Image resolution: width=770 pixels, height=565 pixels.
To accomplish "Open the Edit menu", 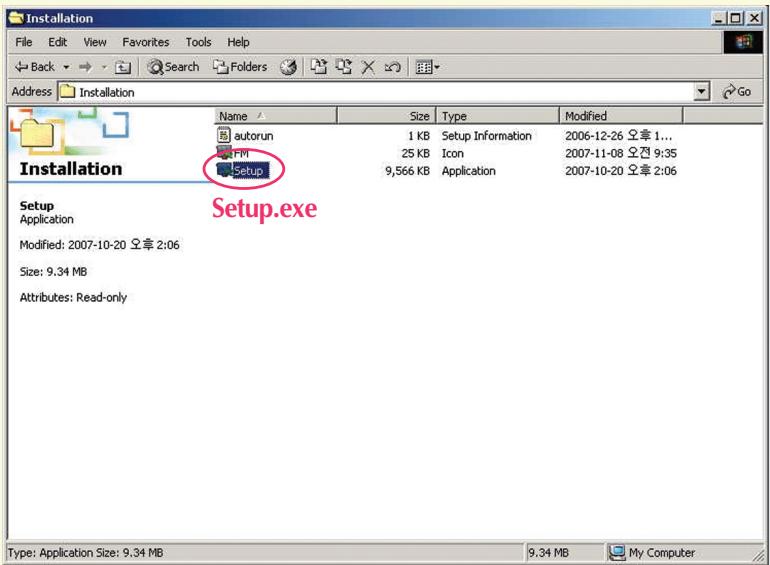I will [x=57, y=42].
